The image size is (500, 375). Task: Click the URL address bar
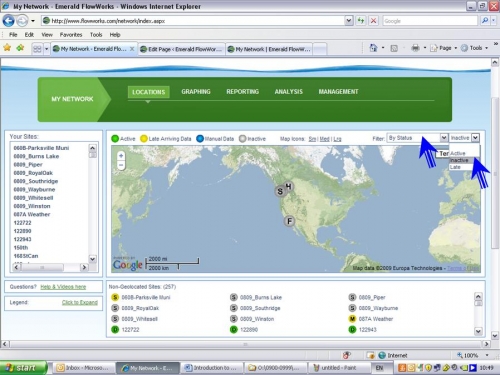(197, 21)
